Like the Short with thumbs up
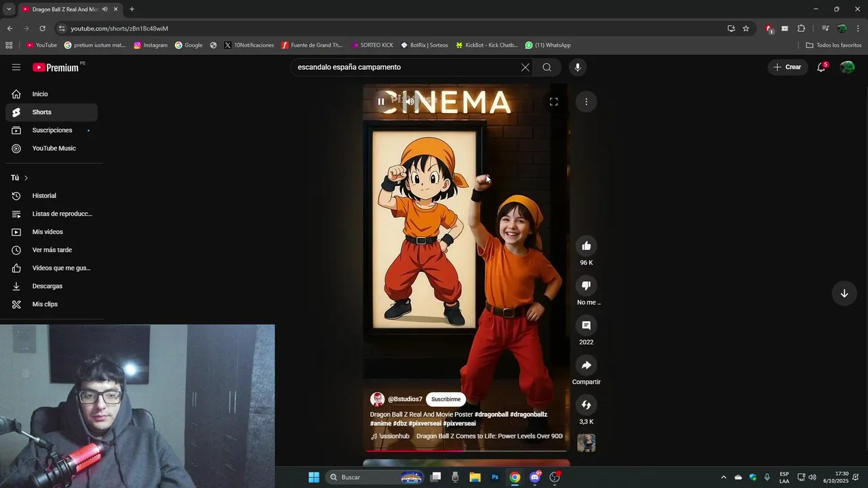The width and height of the screenshot is (868, 488). click(587, 246)
